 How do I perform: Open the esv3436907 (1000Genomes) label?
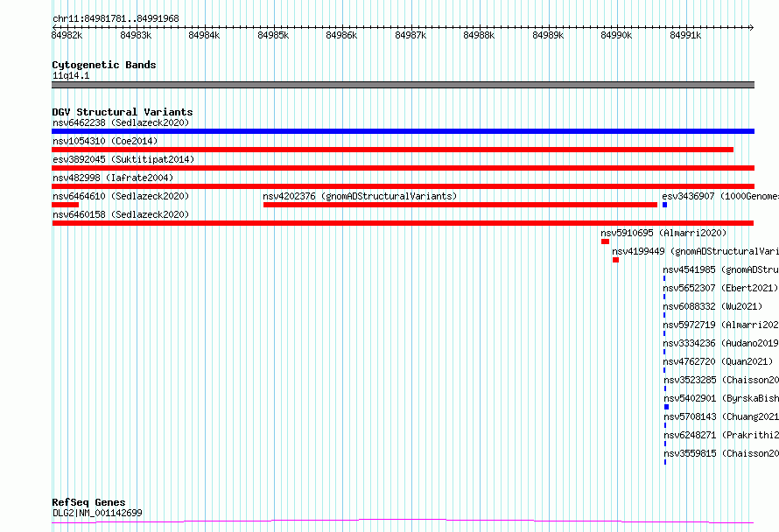720,196
